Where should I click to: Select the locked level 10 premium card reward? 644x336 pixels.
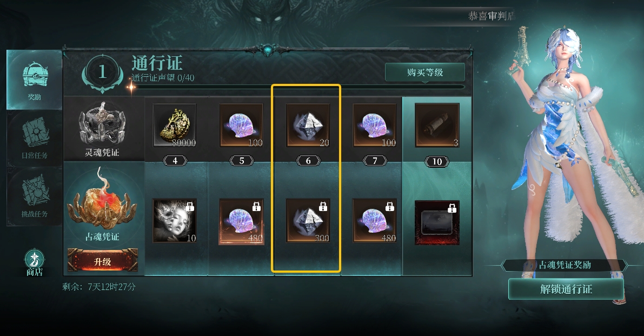pyautogui.click(x=437, y=222)
